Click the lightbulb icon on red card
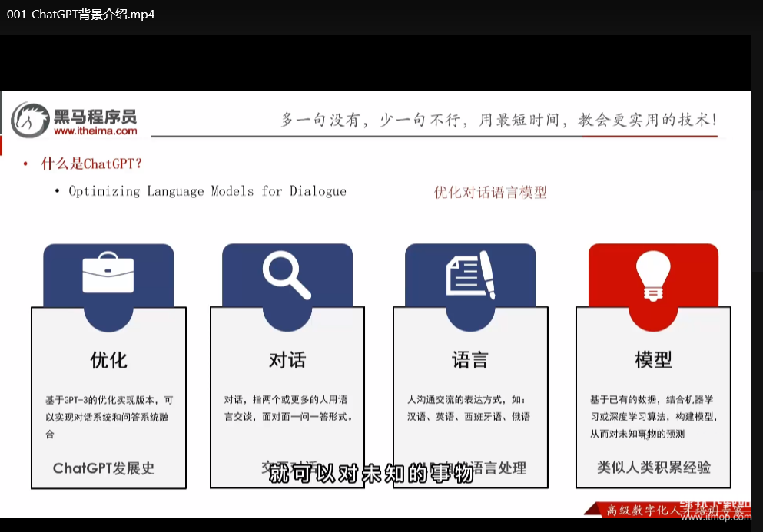 click(653, 275)
